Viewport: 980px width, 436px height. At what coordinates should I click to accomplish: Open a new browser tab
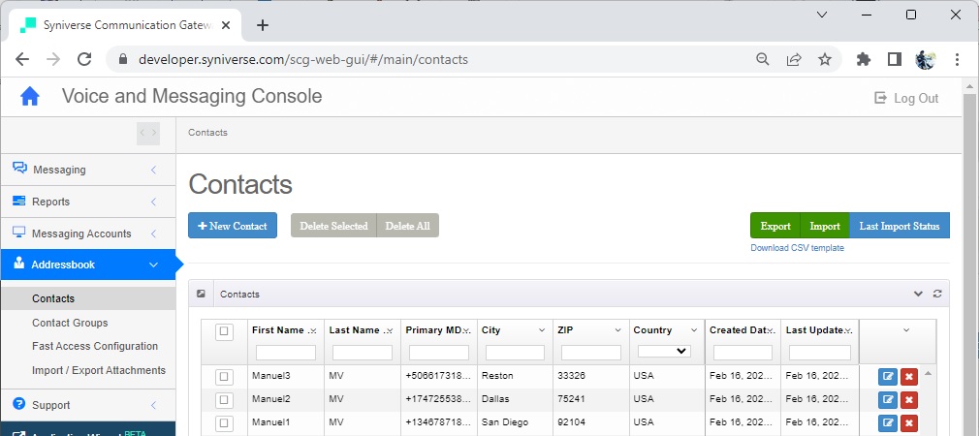[x=263, y=25]
